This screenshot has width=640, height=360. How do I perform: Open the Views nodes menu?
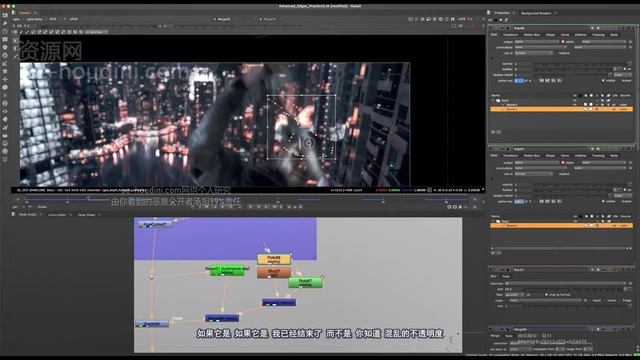[x=5, y=111]
